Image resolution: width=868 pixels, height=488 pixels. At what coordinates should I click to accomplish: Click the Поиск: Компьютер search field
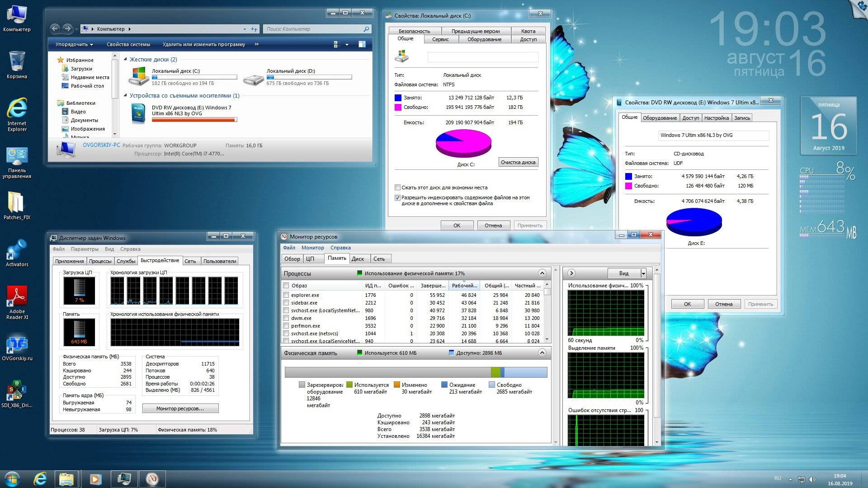coord(317,29)
